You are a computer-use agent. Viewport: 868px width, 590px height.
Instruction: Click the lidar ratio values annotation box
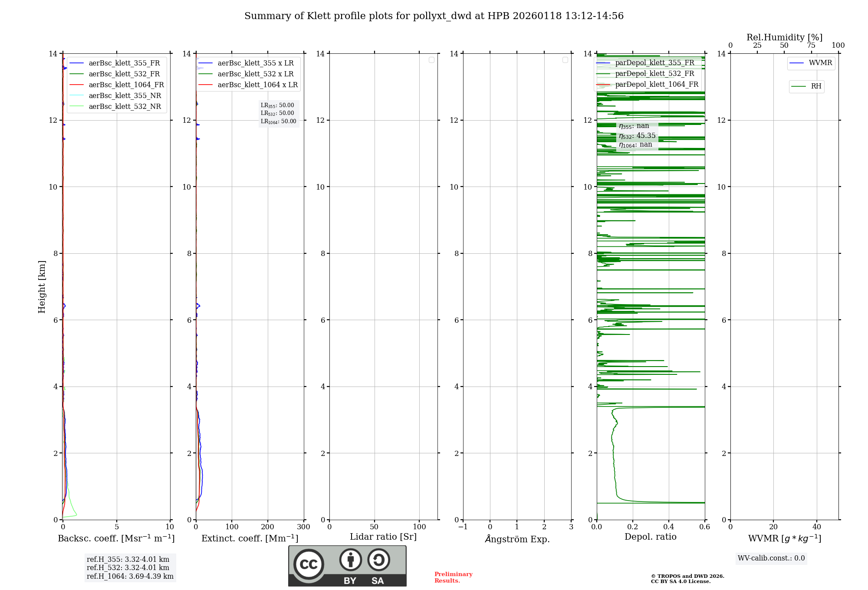278,113
